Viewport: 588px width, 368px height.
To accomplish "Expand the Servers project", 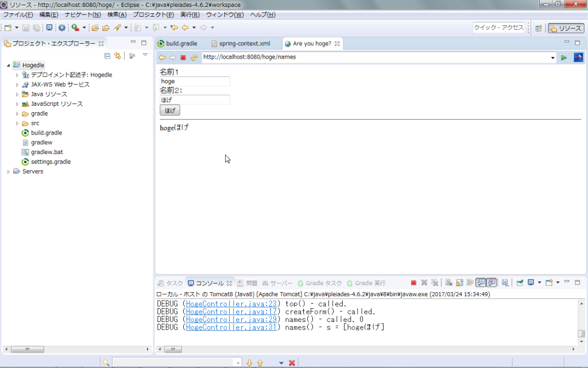I will (x=8, y=171).
